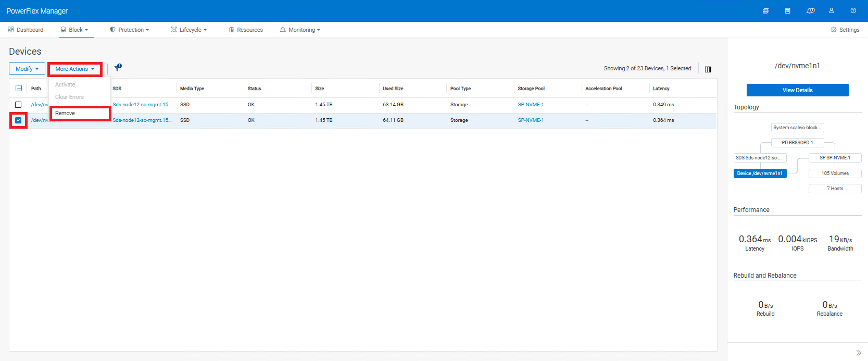Uncheck the selected second device row
Viewport: 868px width, 361px height.
point(18,120)
